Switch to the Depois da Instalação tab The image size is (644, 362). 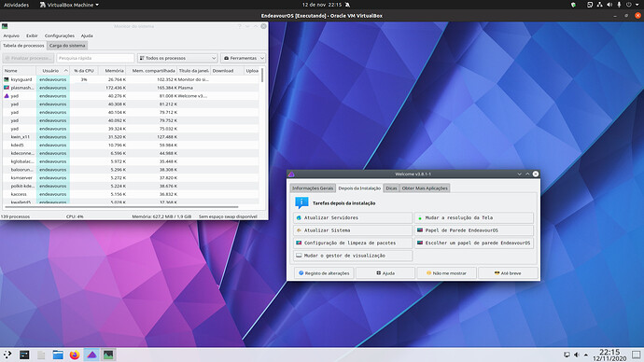click(x=359, y=188)
